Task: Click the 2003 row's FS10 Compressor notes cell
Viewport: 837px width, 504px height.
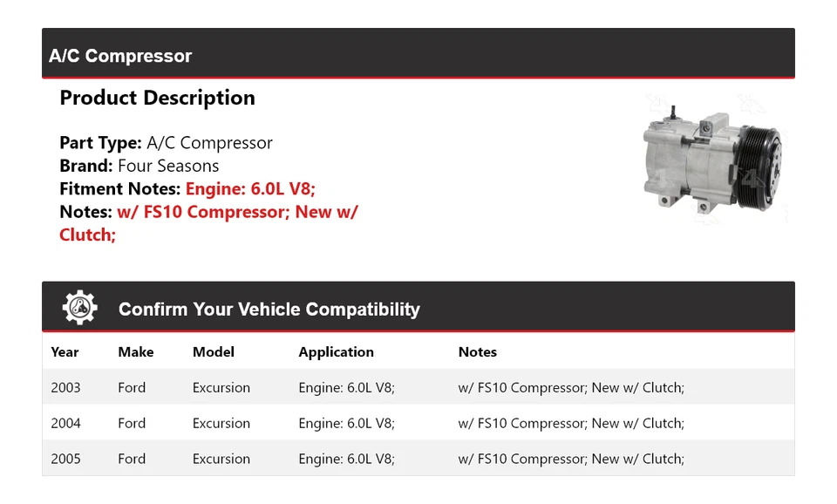Action: point(571,388)
